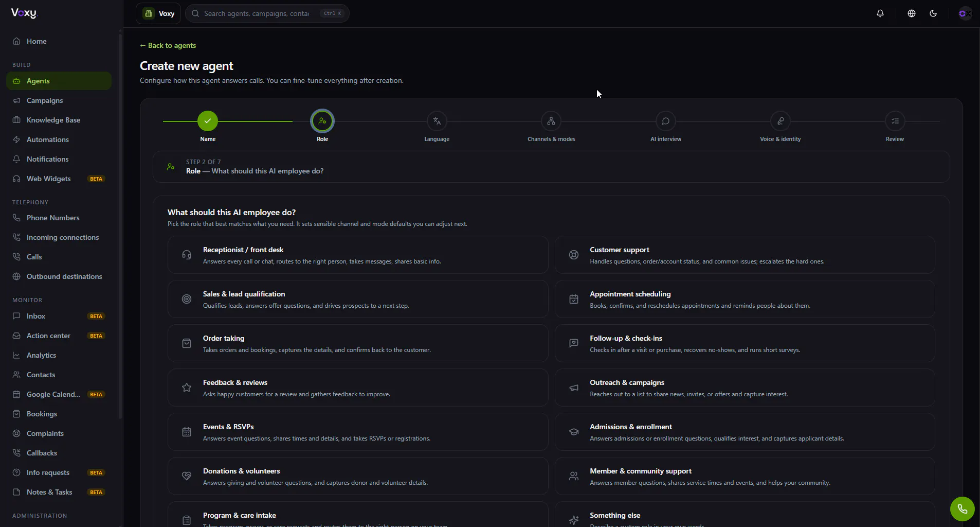Open Info requests page

[59, 472]
